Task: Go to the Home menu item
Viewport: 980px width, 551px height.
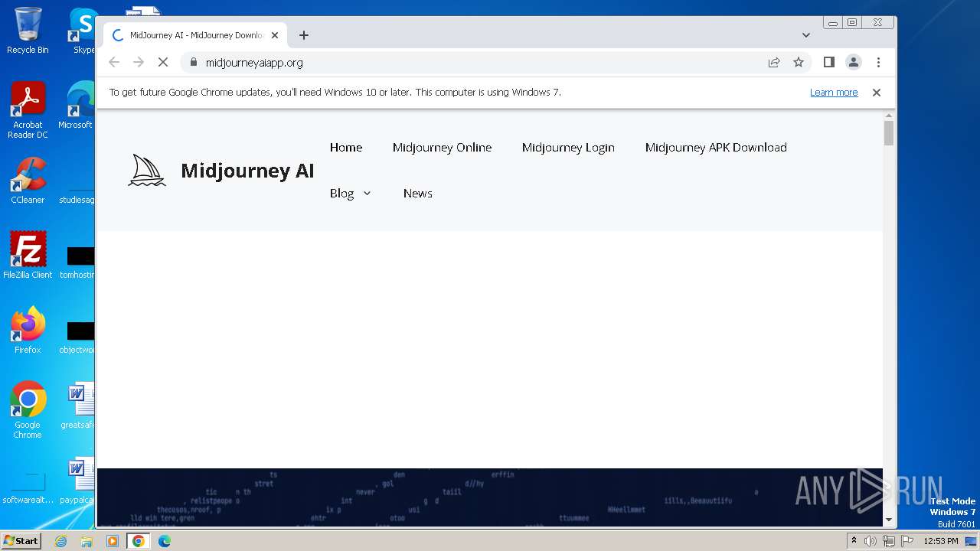Action: 346,148
